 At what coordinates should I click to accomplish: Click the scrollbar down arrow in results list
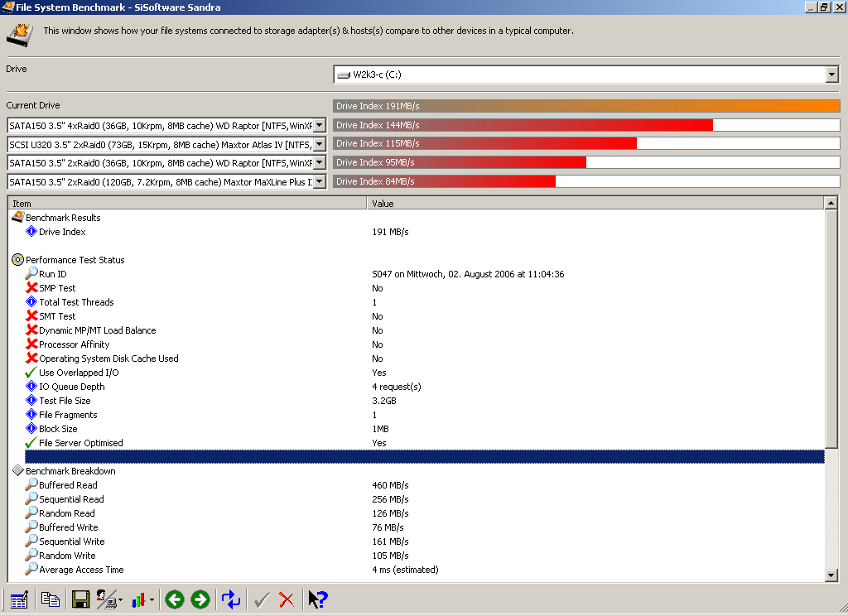tap(831, 575)
